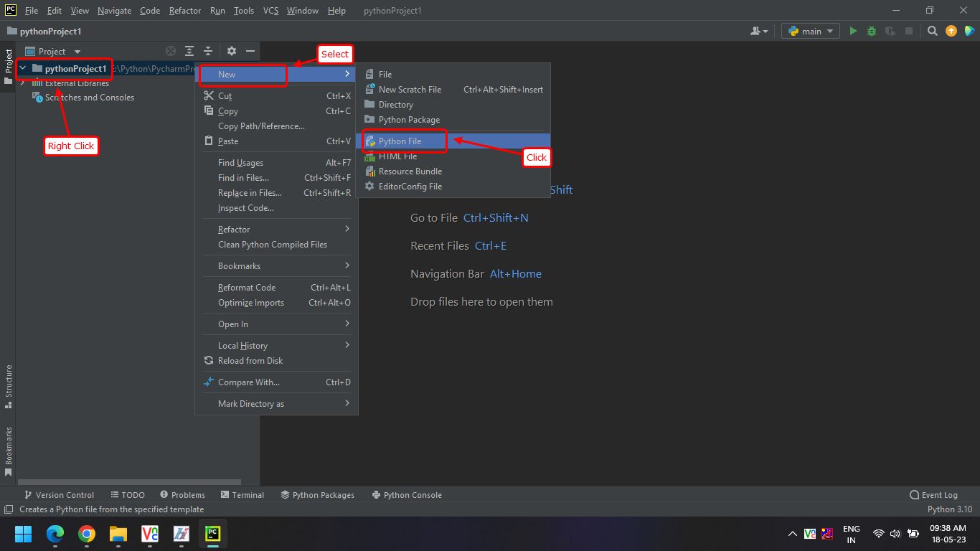
Task: Open the user account icon menu
Action: pos(759,32)
